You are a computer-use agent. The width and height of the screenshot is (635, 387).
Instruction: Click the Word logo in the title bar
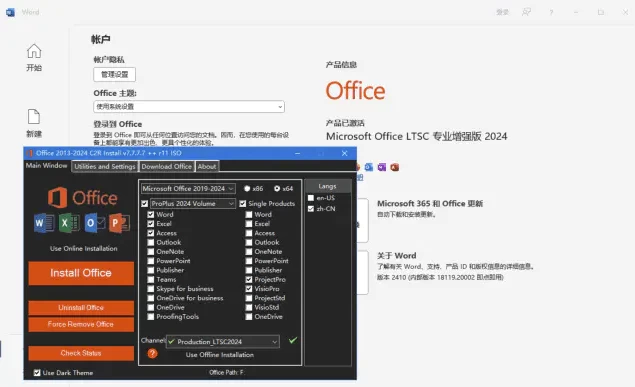click(x=11, y=12)
